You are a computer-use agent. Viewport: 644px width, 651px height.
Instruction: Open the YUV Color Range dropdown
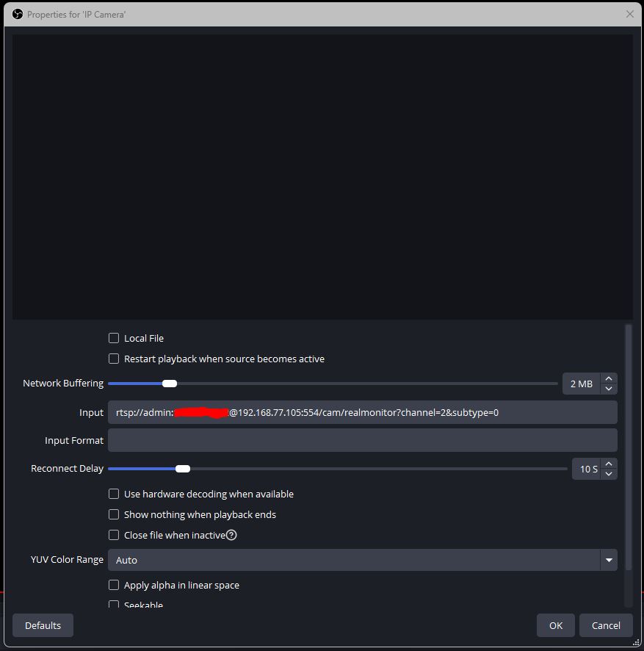[x=362, y=560]
